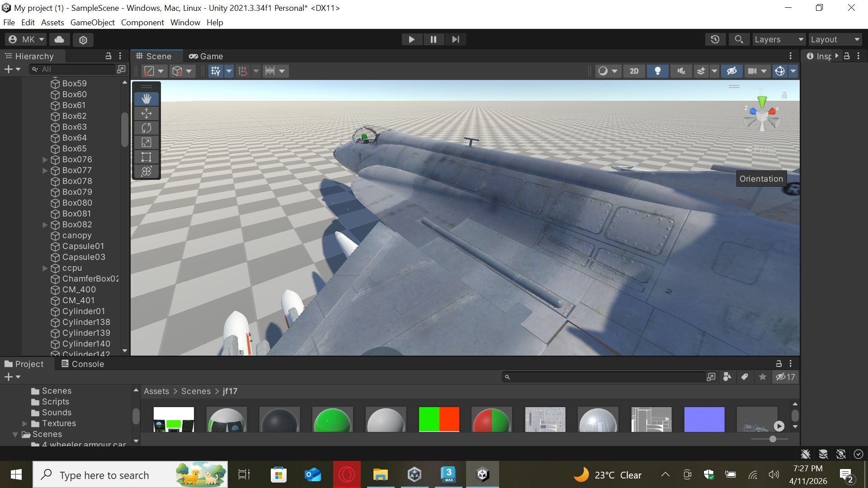The width and height of the screenshot is (868, 488).
Task: Click the Pause button
Action: (434, 39)
